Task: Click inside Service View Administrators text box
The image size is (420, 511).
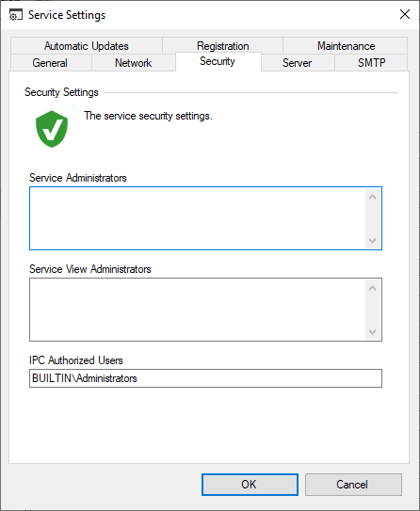Action: point(198,310)
